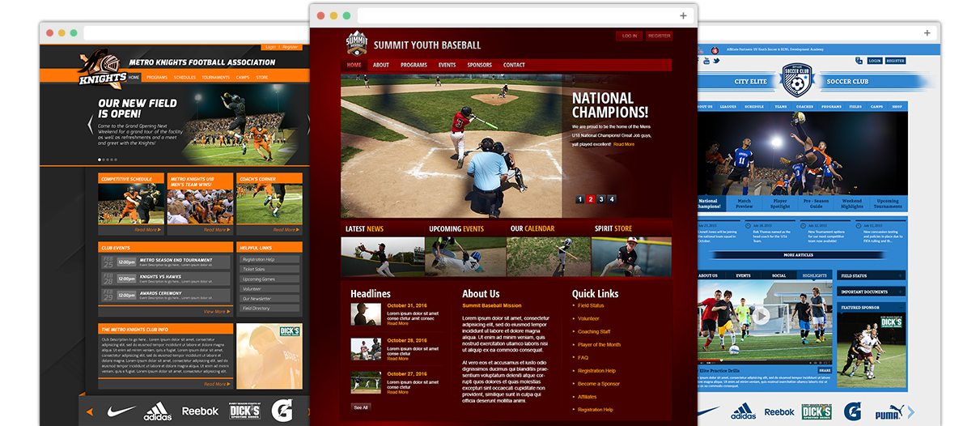Click the Gatorade logo in Knights sponsor bar
This screenshot has width=980, height=426.
(x=282, y=411)
